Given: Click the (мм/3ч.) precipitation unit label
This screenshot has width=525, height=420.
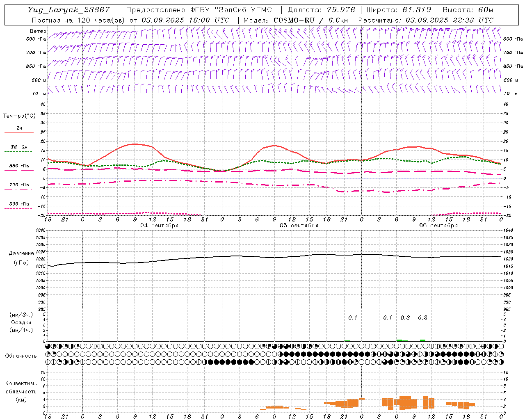Looking at the screenshot, I should tap(21, 315).
